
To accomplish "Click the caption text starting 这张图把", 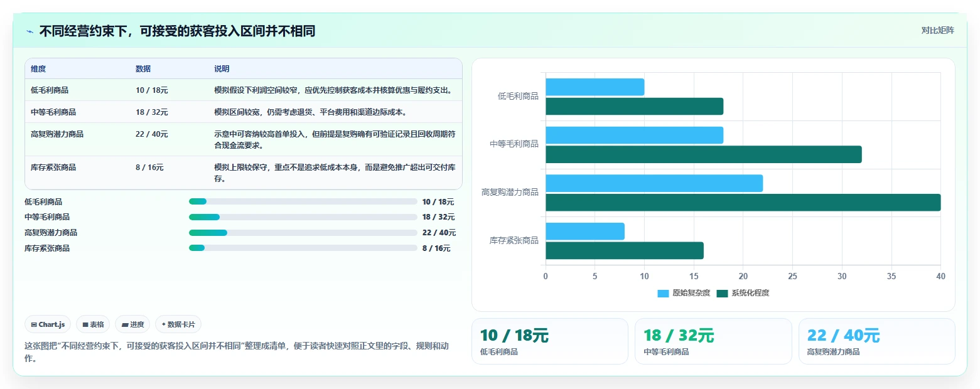I will tap(236, 353).
